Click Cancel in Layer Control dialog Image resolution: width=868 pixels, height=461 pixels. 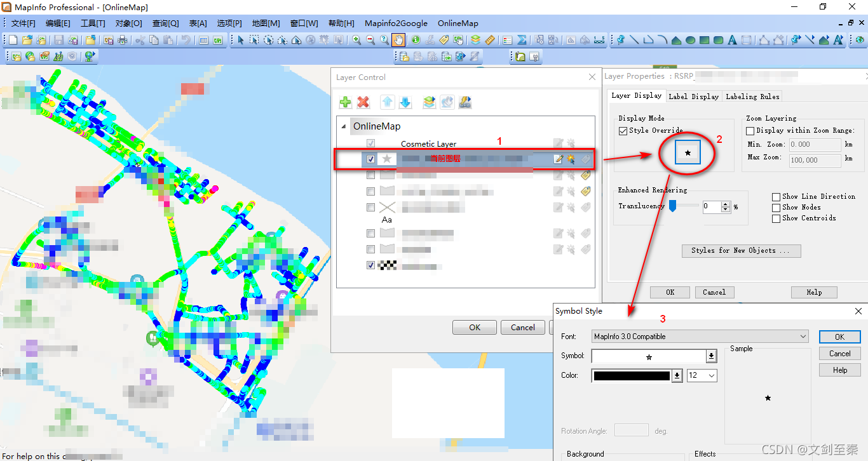pyautogui.click(x=523, y=328)
